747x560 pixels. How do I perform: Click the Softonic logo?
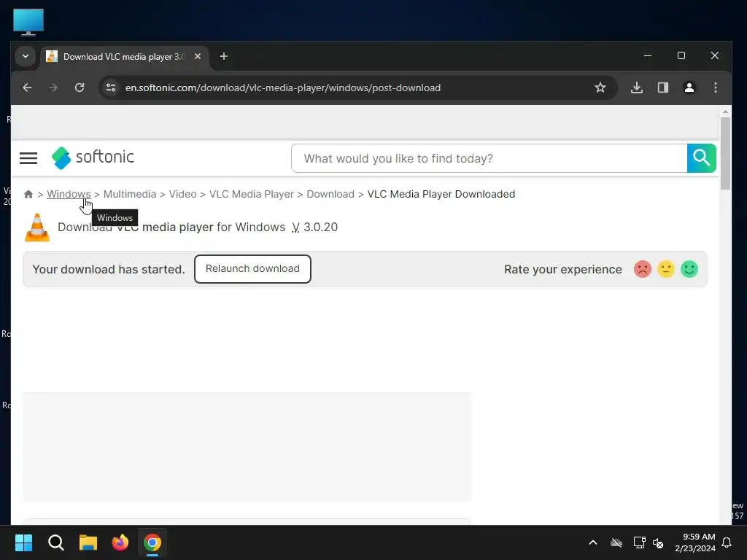coord(93,157)
